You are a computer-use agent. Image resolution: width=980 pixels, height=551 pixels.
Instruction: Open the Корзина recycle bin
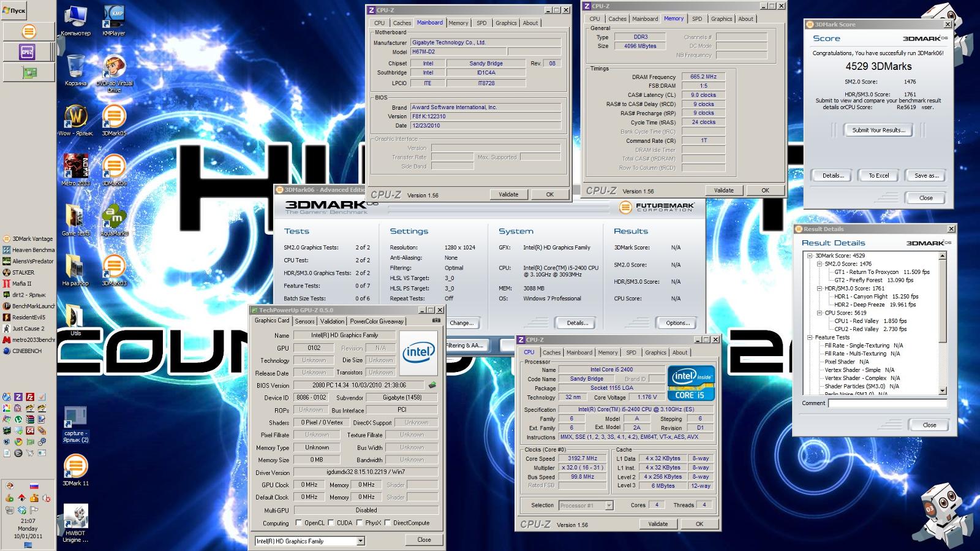[x=75, y=70]
